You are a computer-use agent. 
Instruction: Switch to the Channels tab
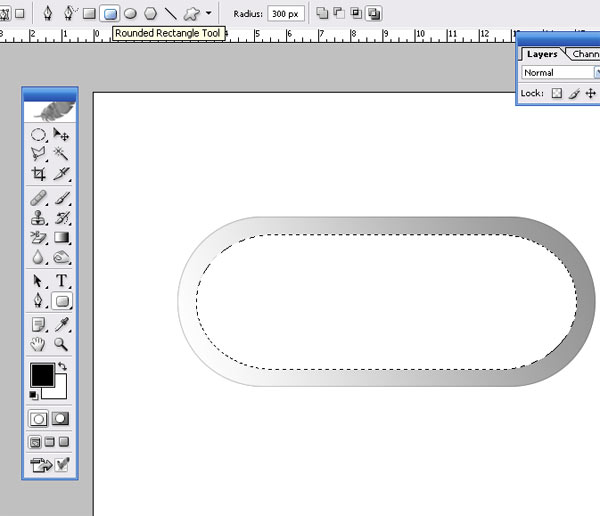[585, 54]
